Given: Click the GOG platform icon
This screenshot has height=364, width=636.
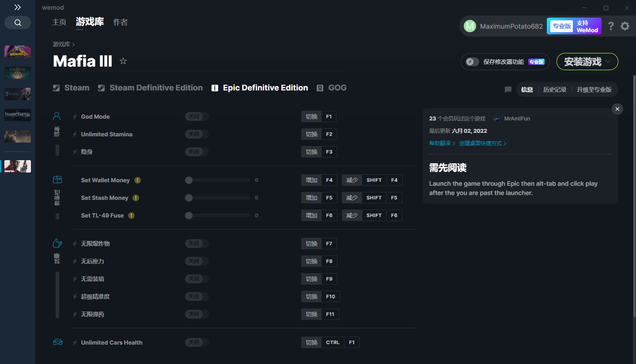Looking at the screenshot, I should tap(320, 88).
